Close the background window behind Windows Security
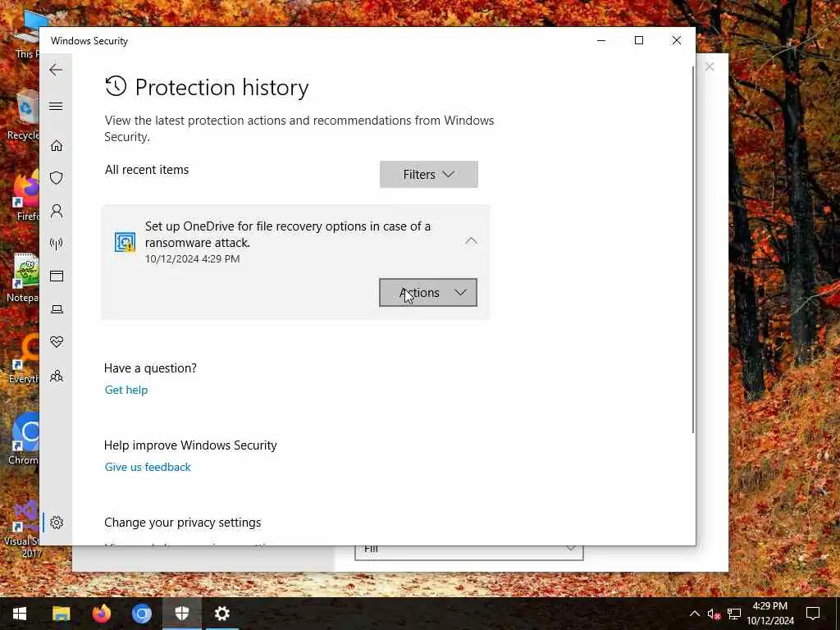Viewport: 840px width, 630px height. [710, 67]
